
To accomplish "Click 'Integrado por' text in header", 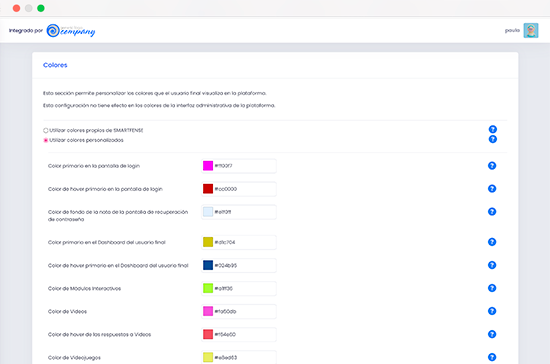I will coord(26,31).
